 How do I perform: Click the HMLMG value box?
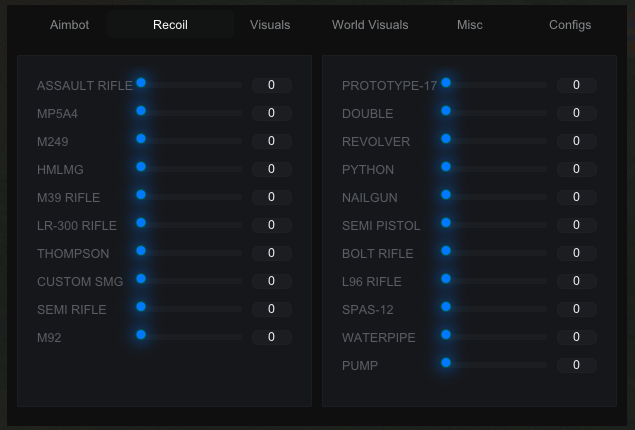pyautogui.click(x=271, y=170)
